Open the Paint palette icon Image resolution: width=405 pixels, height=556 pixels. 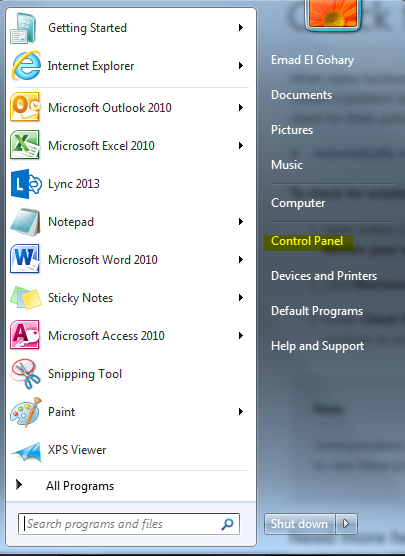point(26,412)
